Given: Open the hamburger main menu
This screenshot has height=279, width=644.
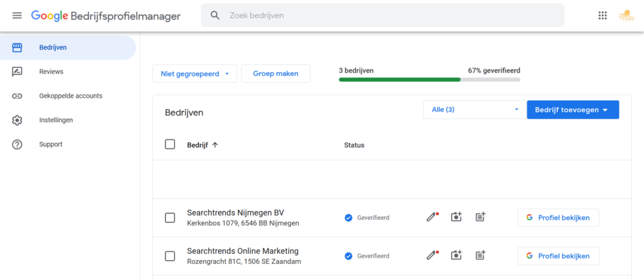Looking at the screenshot, I should [x=17, y=16].
